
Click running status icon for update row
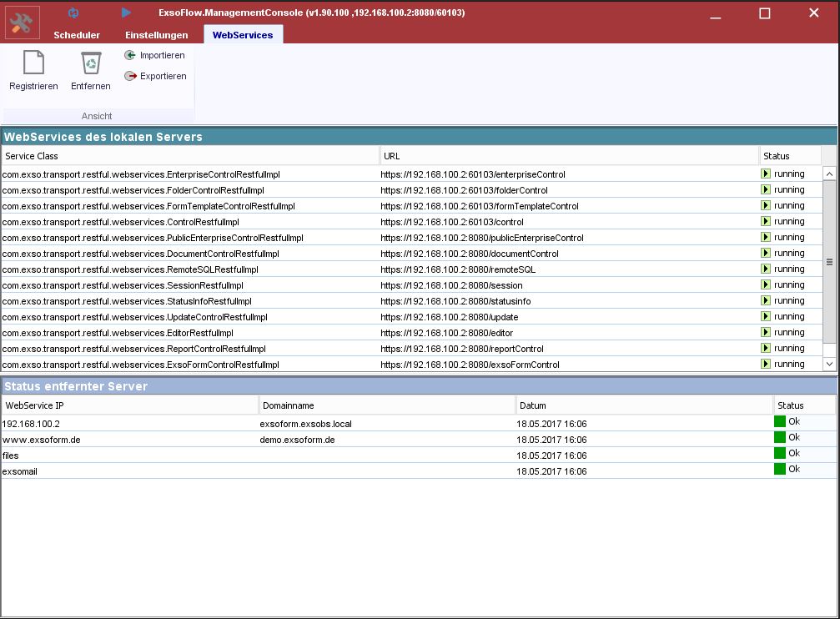click(x=766, y=316)
